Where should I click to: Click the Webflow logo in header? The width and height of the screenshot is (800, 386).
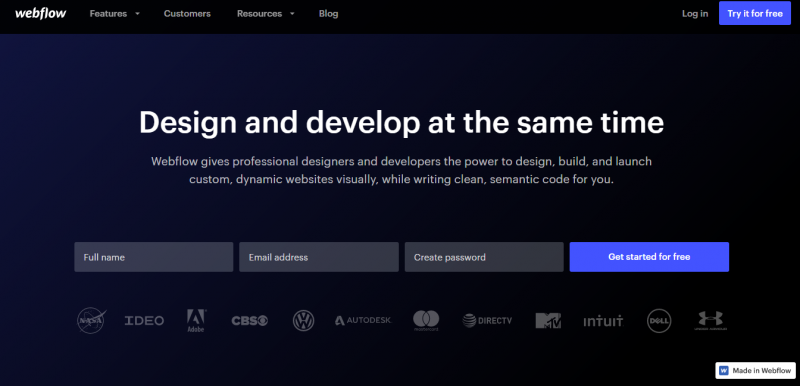(41, 14)
